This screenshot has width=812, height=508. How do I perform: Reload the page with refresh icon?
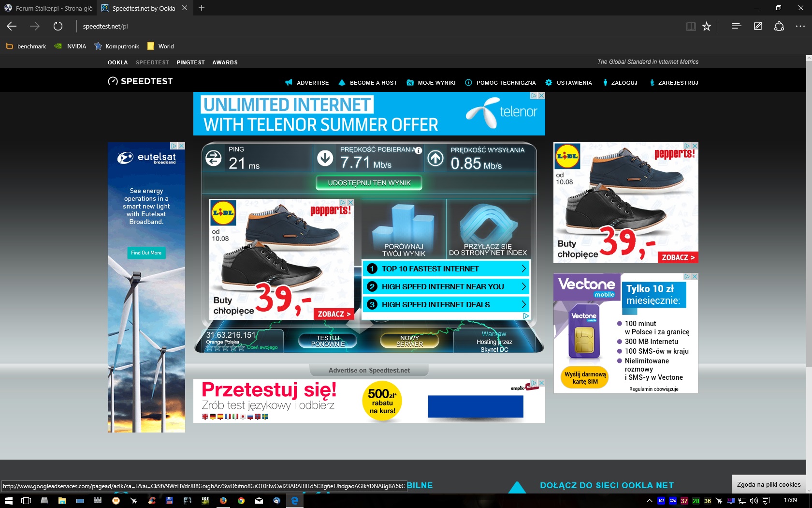[x=58, y=26]
